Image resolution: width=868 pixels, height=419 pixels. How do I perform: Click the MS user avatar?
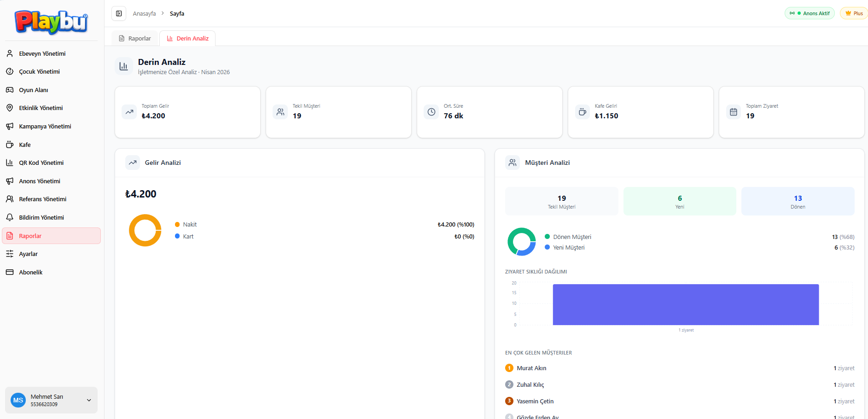(x=18, y=400)
